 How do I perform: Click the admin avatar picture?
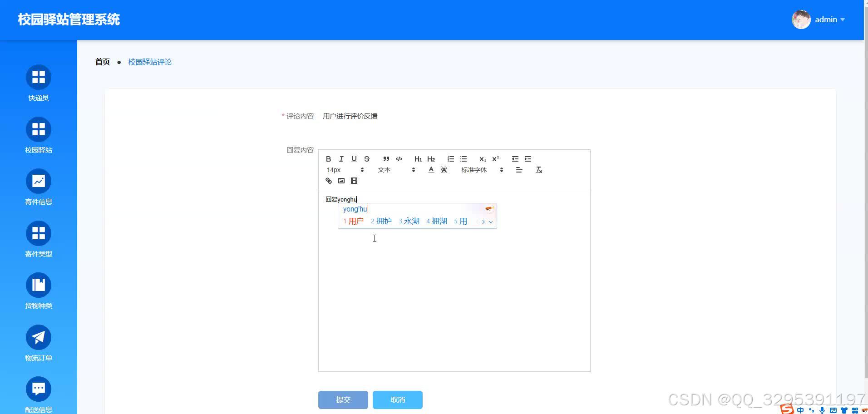(801, 20)
